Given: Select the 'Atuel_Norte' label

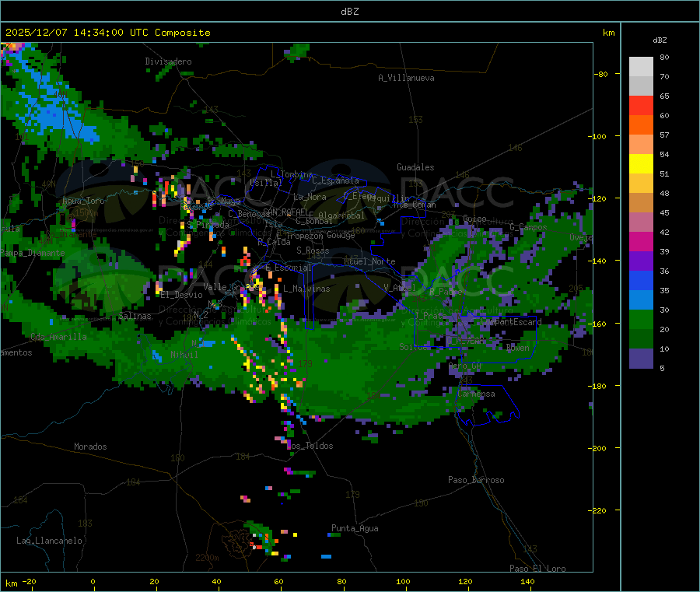Looking at the screenshot, I should (x=369, y=261).
